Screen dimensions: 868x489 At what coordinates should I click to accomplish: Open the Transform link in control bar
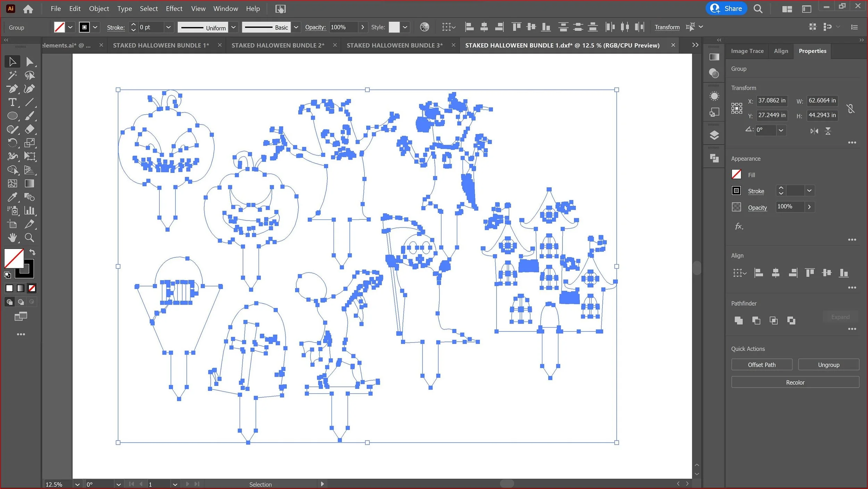pyautogui.click(x=667, y=27)
